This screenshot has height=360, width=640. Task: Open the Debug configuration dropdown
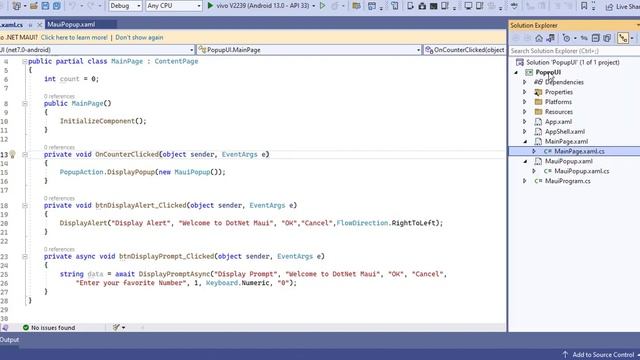(x=125, y=6)
